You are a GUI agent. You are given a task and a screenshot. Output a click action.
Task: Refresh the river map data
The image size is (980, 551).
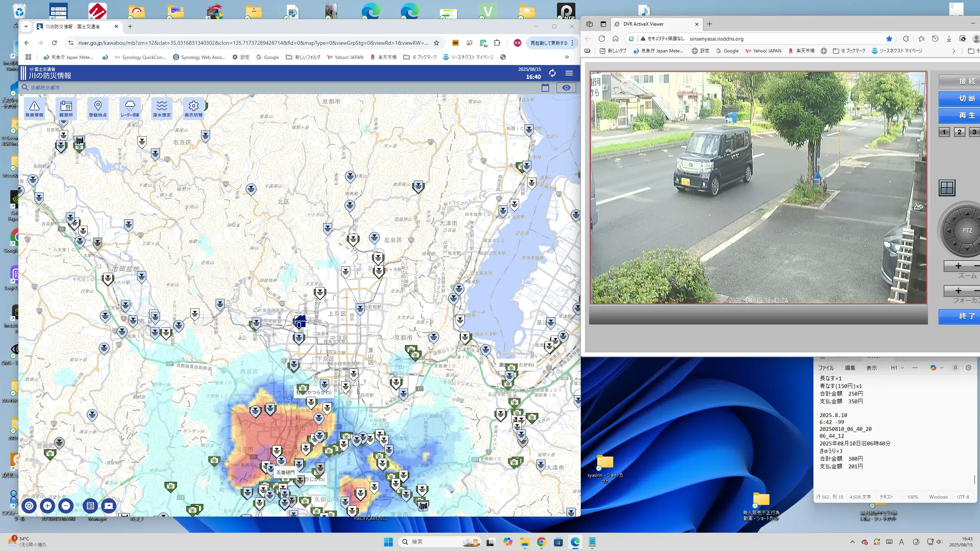tap(552, 73)
